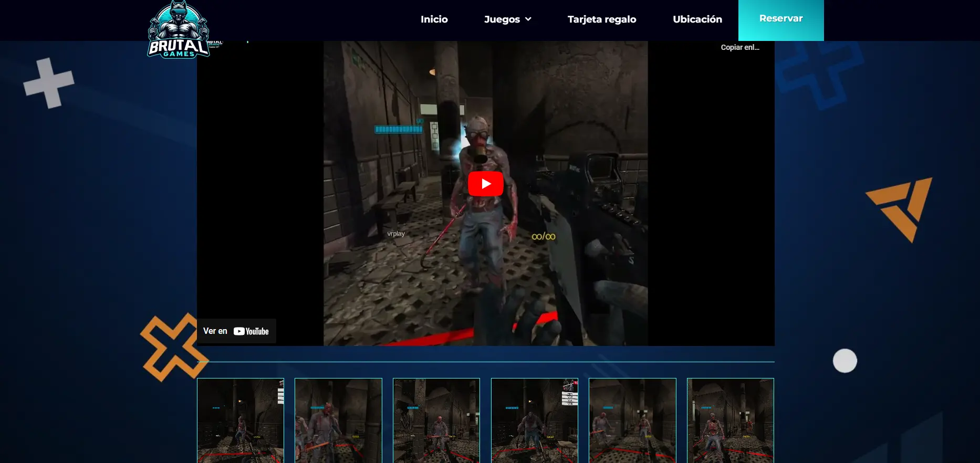980x463 pixels.
Task: Click the Reservar button
Action: pyautogui.click(x=781, y=20)
